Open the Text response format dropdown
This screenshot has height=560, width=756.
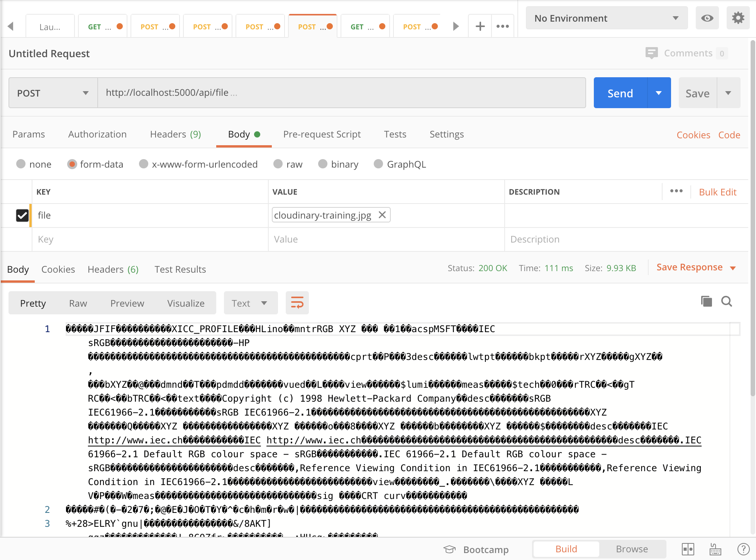(250, 303)
